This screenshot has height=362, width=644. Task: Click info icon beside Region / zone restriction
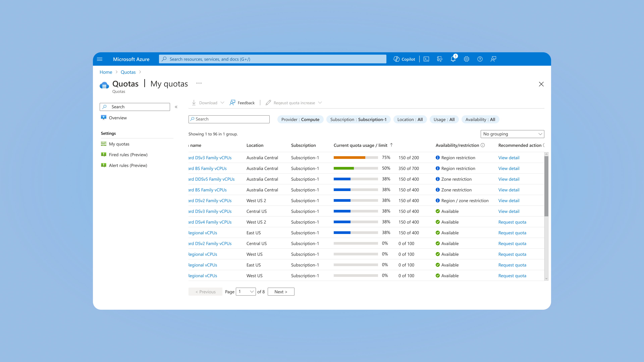coord(438,201)
